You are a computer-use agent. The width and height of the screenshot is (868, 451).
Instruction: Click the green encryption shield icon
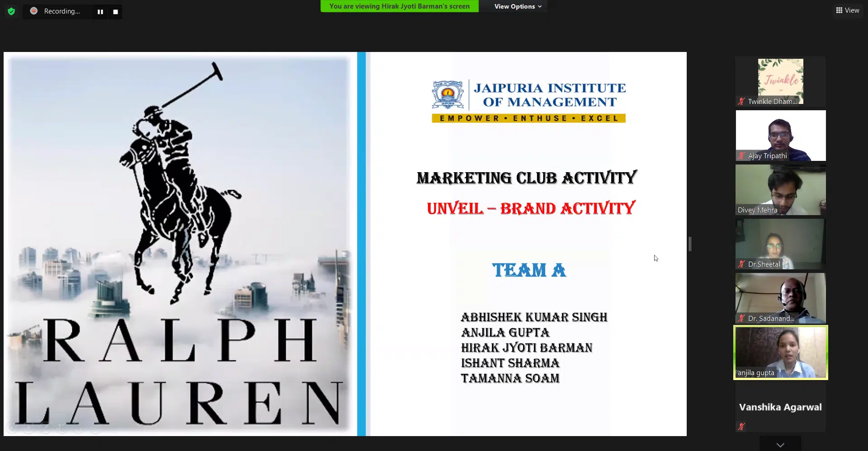pyautogui.click(x=11, y=11)
